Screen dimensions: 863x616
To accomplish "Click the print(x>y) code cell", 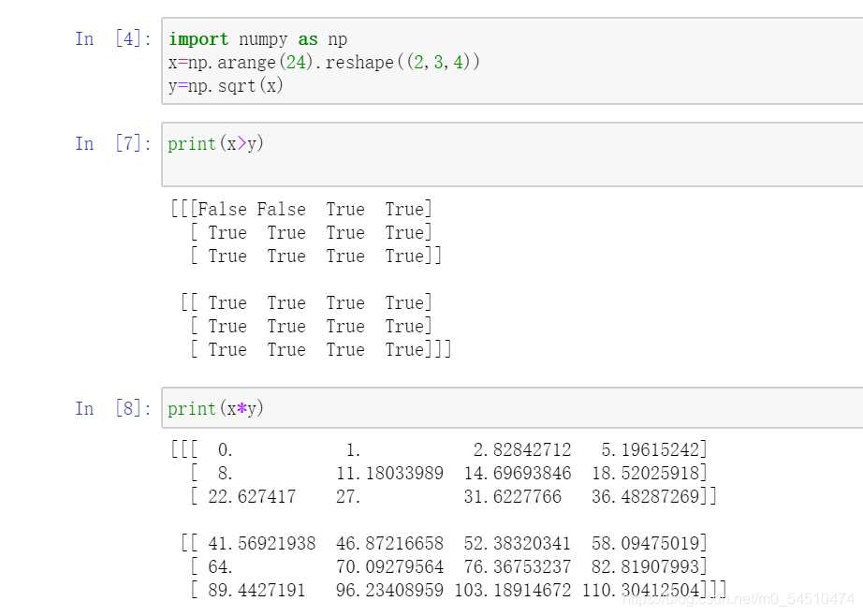I will point(512,154).
